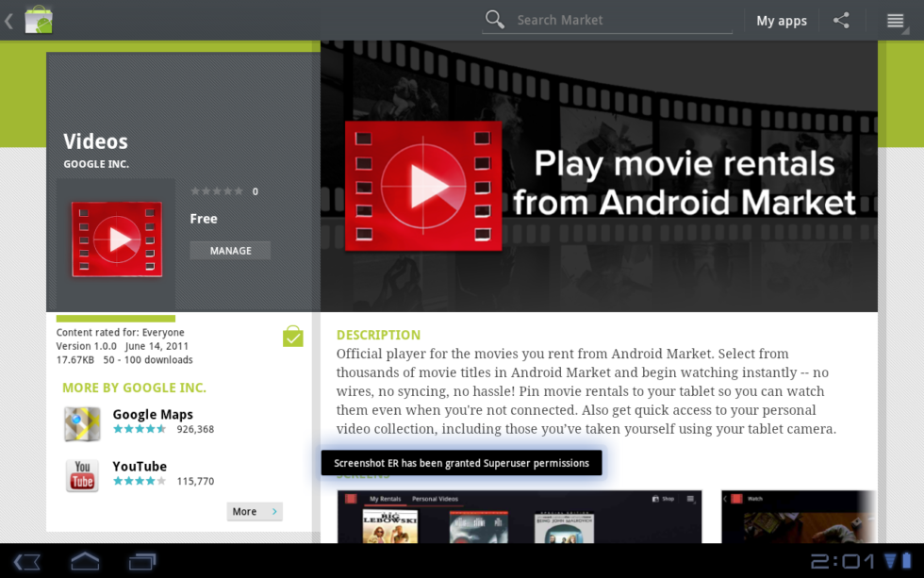Expand More apps by Google Inc.
Screen dimensions: 924x578
[x=255, y=511]
